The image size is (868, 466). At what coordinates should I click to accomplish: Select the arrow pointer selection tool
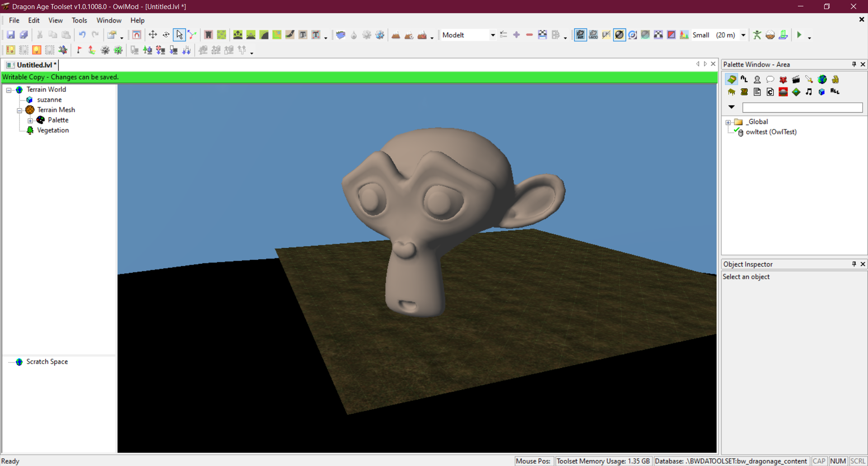pyautogui.click(x=179, y=35)
